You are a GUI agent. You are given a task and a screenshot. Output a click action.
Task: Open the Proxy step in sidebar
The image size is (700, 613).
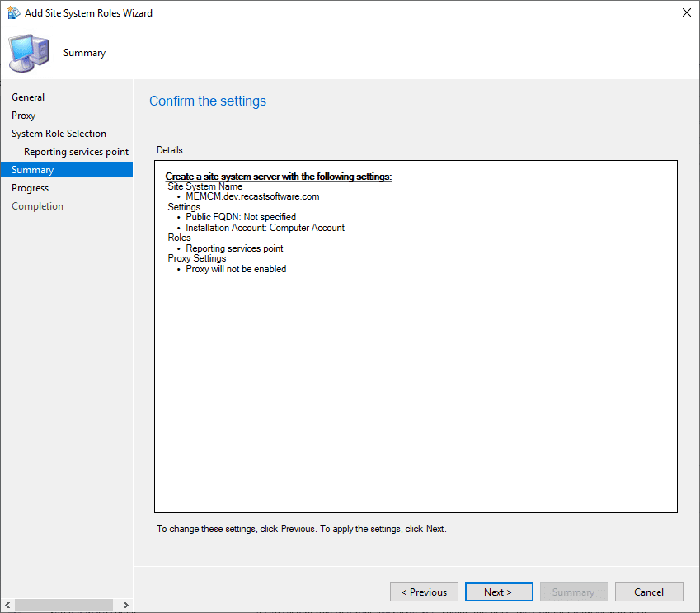(x=23, y=116)
